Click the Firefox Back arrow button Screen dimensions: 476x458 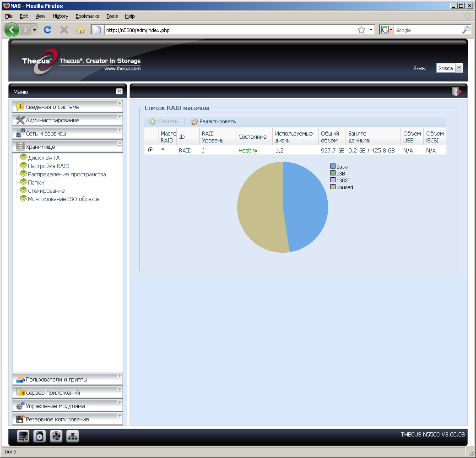pos(11,30)
